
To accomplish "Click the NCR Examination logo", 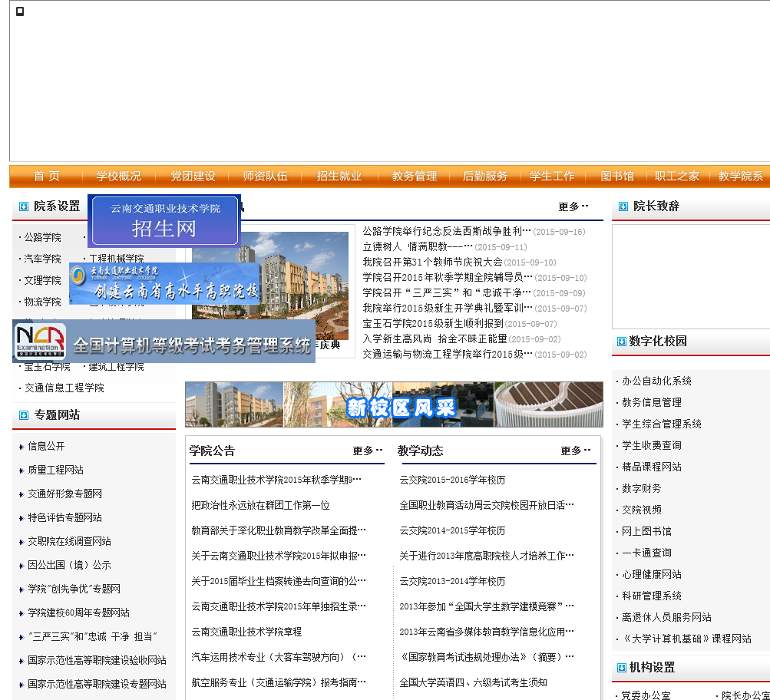I will point(41,342).
